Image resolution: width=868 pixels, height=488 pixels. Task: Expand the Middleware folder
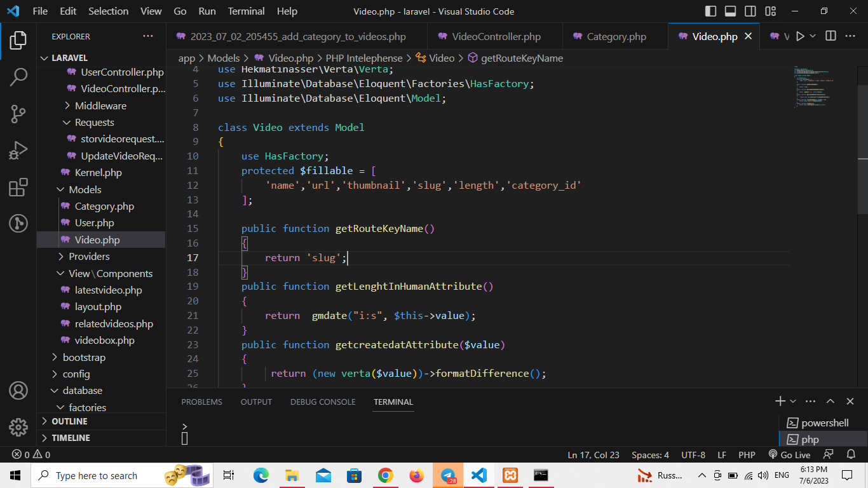click(100, 105)
